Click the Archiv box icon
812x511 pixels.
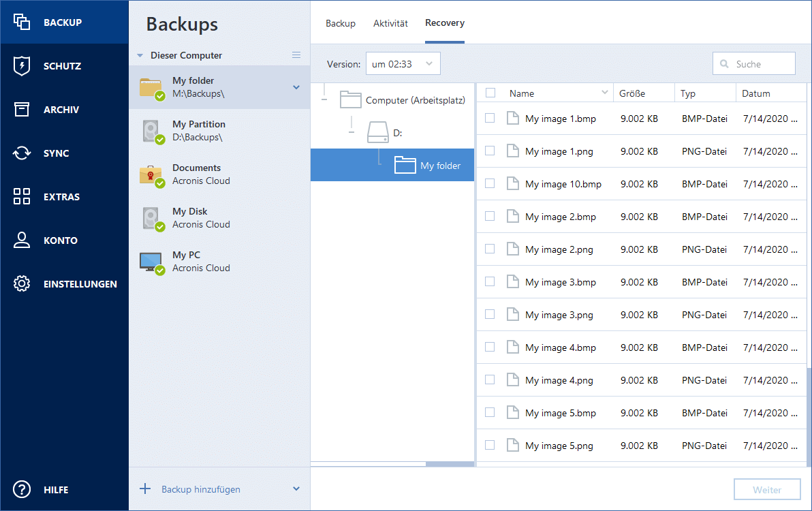(x=22, y=110)
